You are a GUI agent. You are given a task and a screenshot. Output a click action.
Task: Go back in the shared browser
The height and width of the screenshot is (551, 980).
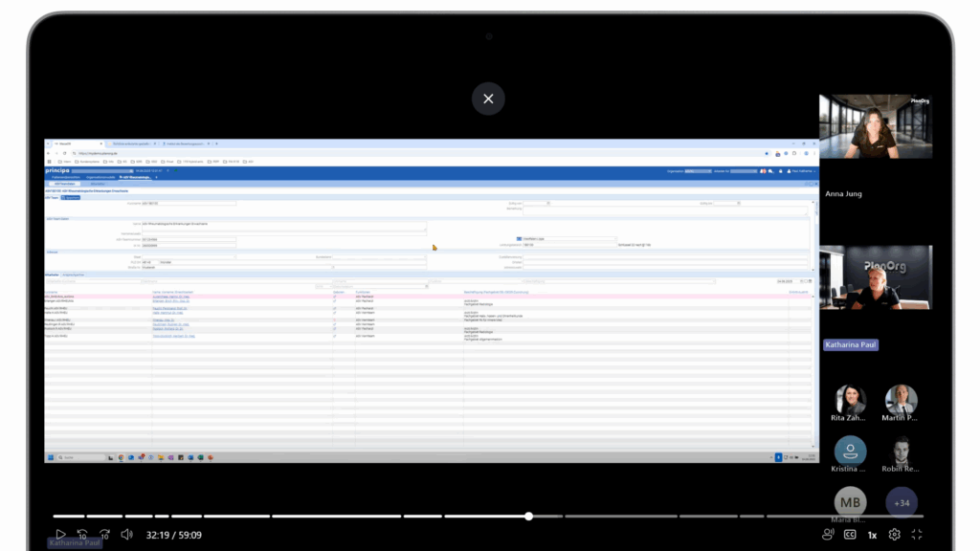[x=49, y=153]
